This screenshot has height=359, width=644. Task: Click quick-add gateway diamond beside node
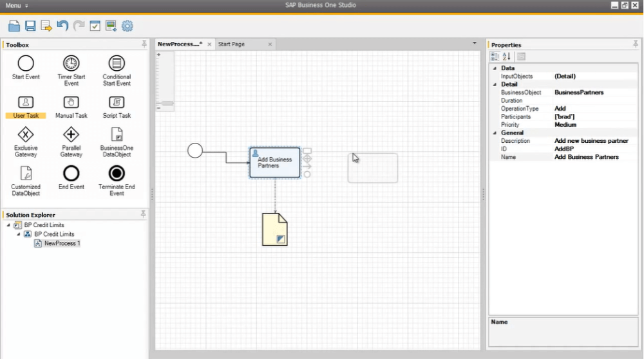[x=307, y=158]
